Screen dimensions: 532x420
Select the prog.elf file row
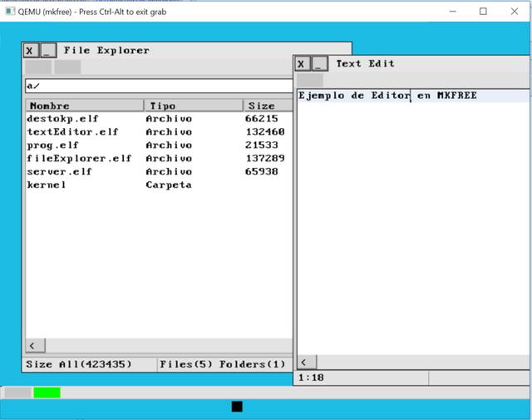159,145
